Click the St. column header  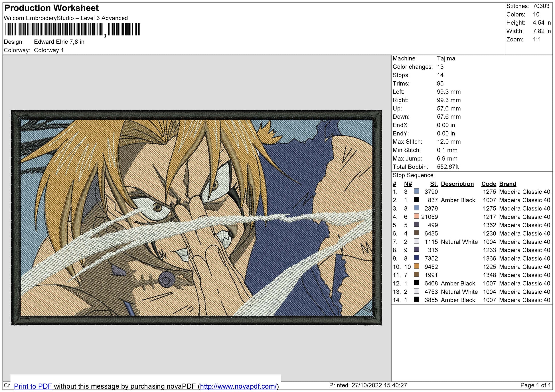(434, 184)
